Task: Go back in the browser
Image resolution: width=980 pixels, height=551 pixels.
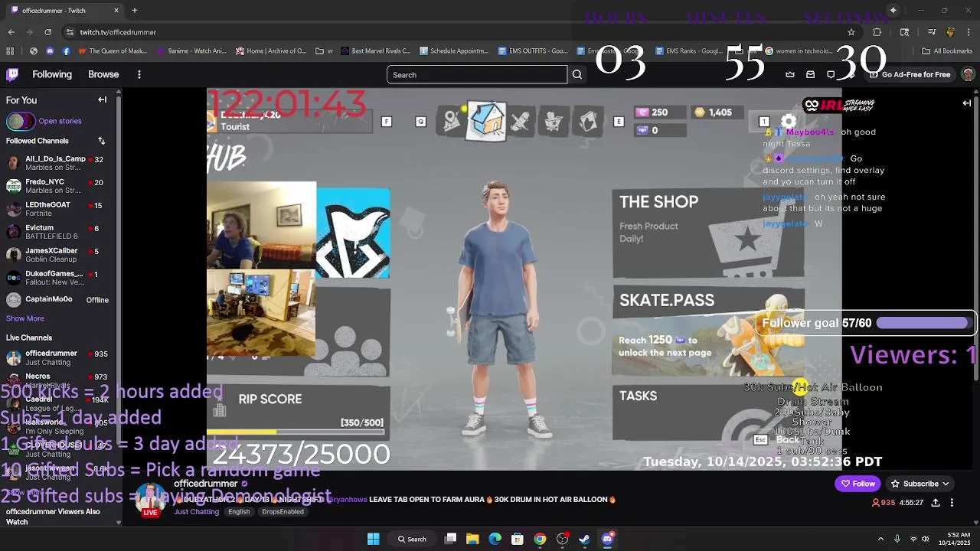Action: pos(11,32)
